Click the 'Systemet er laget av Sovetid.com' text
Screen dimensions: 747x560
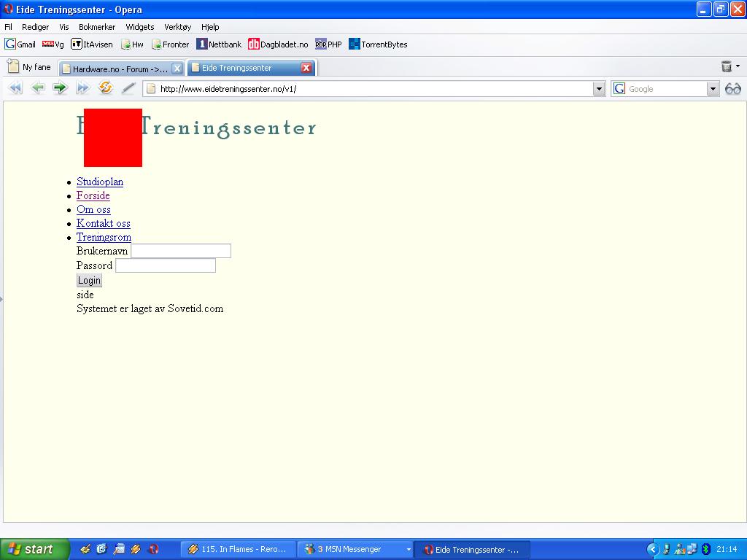coord(150,308)
